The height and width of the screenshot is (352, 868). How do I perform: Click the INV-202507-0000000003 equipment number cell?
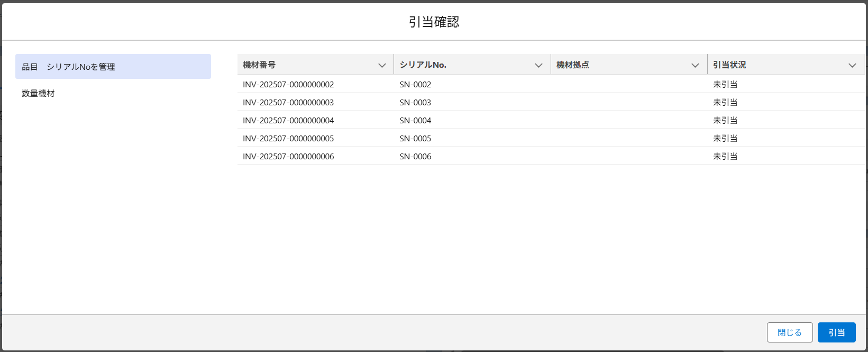tap(288, 102)
